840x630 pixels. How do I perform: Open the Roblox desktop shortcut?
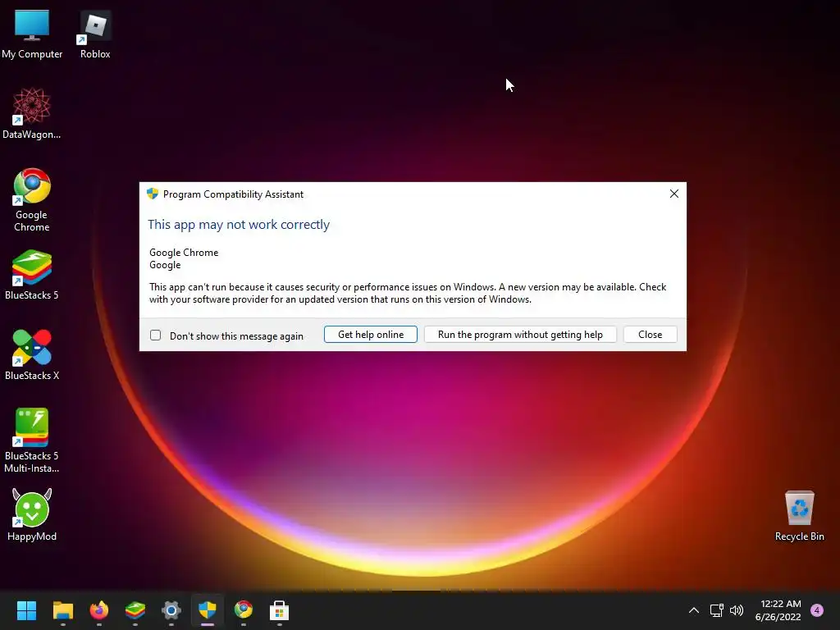pos(95,33)
